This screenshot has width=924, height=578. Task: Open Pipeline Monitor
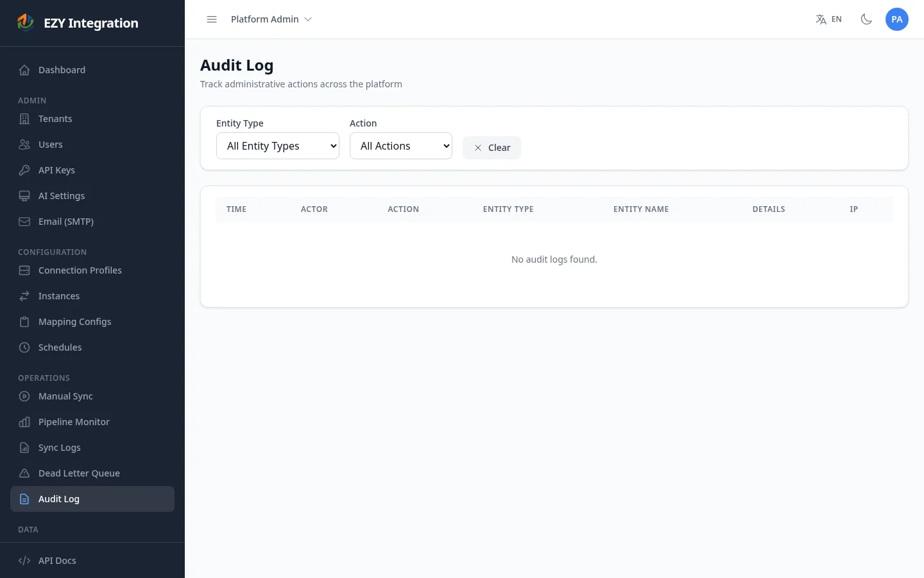[x=92, y=422]
